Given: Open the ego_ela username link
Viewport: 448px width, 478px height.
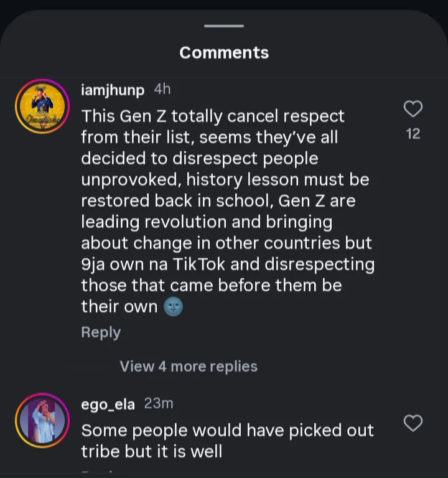Looking at the screenshot, I should (x=108, y=404).
